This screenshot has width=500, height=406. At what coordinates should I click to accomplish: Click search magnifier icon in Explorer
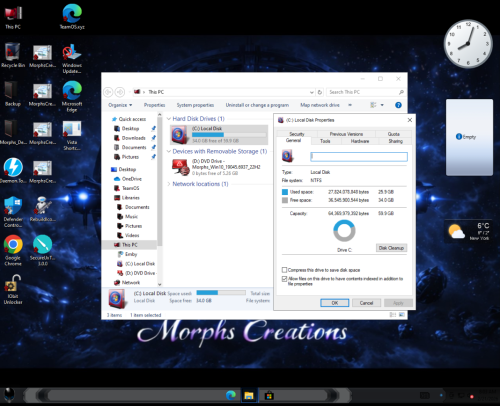point(401,92)
